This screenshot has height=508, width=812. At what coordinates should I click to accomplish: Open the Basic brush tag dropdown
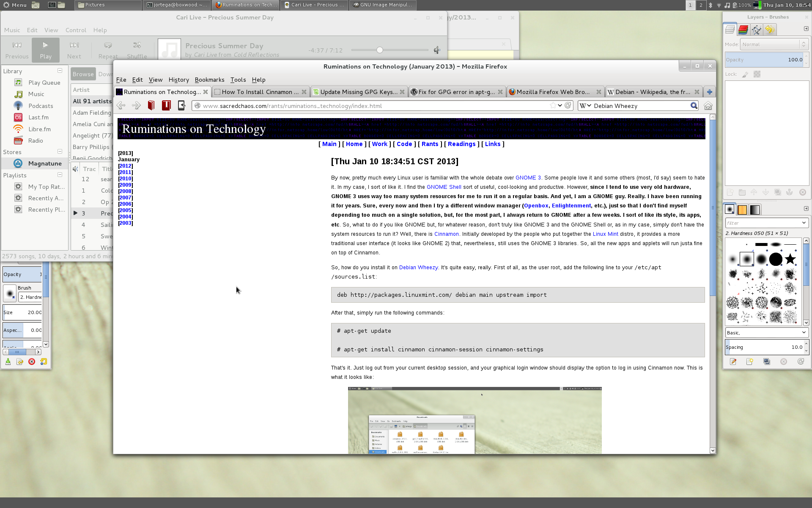767,333
